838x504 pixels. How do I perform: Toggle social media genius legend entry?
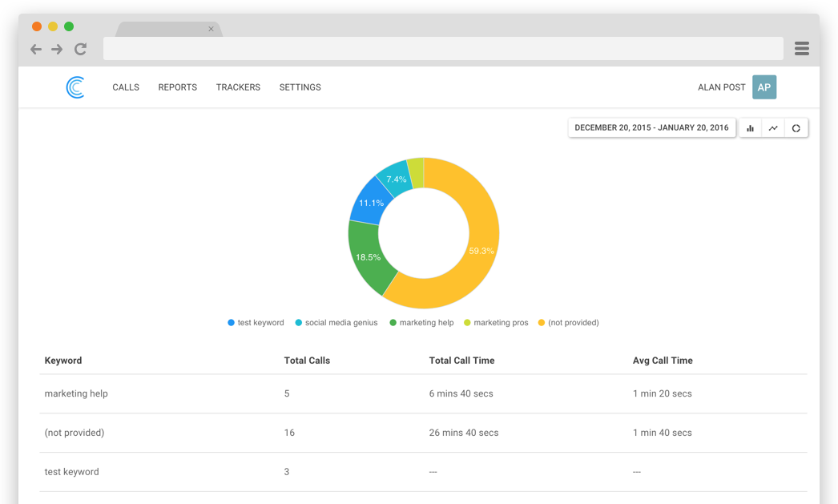336,323
